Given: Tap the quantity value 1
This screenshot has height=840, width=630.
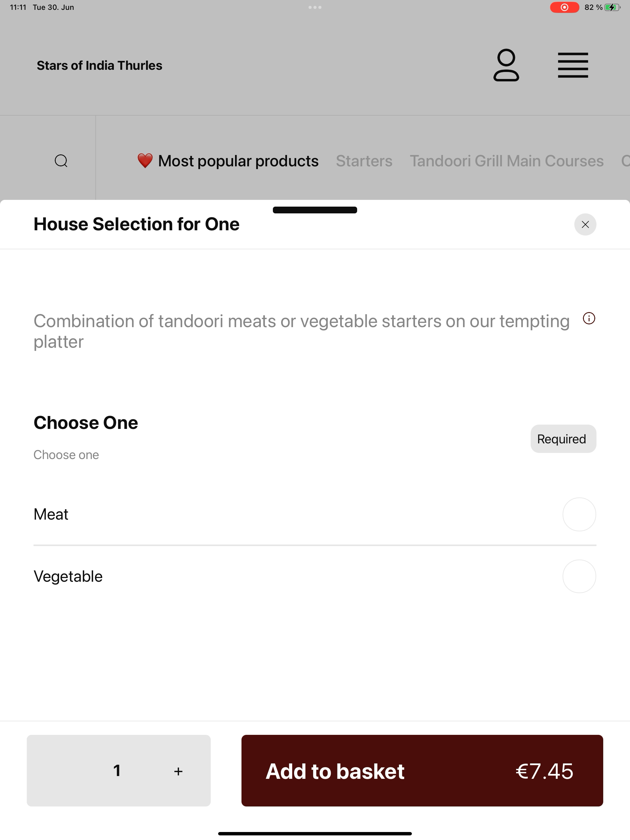Looking at the screenshot, I should 117,771.
